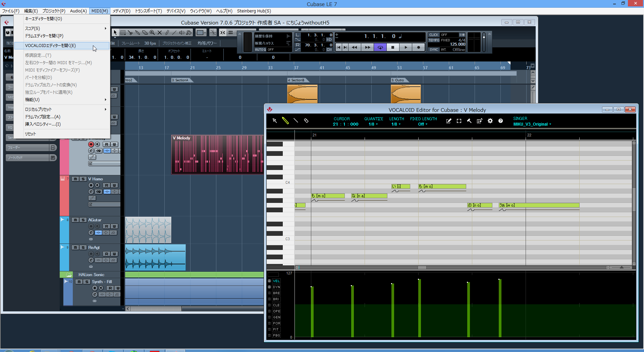Select the Cubase color paint bucket tool
The image size is (644, 352).
(x=189, y=33)
